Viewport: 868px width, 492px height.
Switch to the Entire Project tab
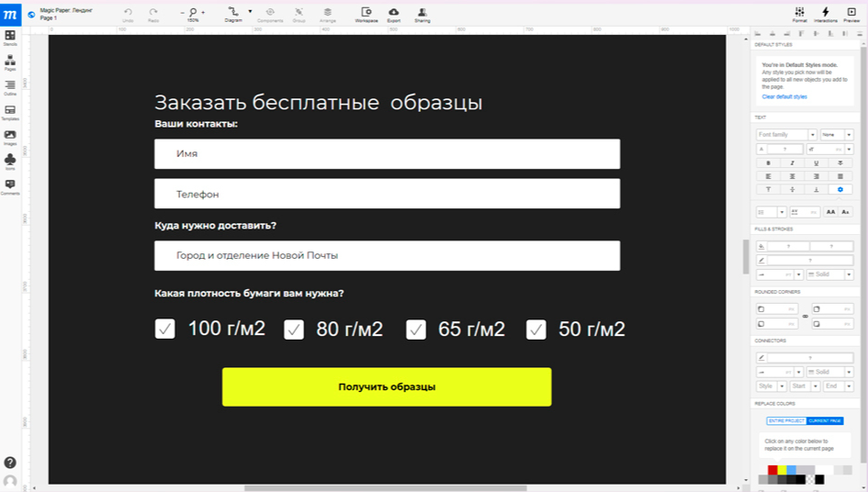pyautogui.click(x=786, y=420)
